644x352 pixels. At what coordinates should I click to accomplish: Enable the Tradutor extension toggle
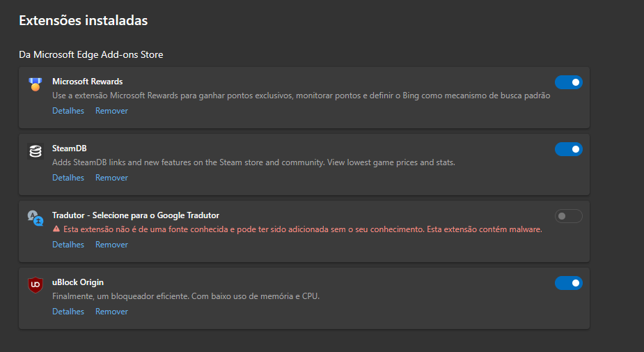coord(568,216)
